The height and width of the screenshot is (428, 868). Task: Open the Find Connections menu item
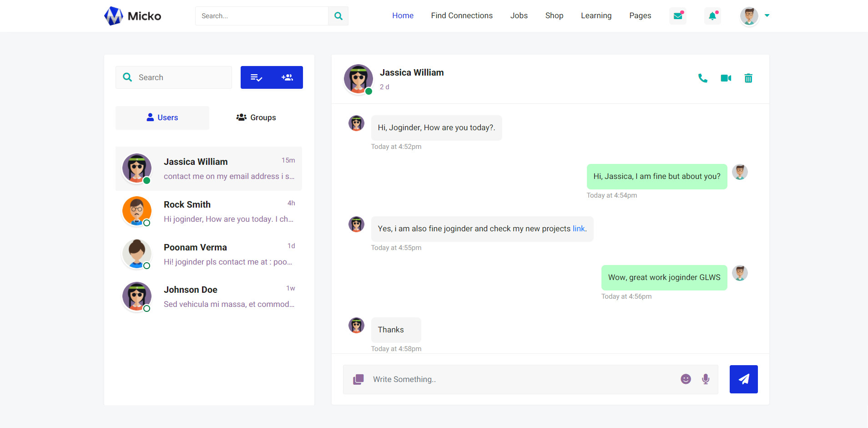(461, 15)
